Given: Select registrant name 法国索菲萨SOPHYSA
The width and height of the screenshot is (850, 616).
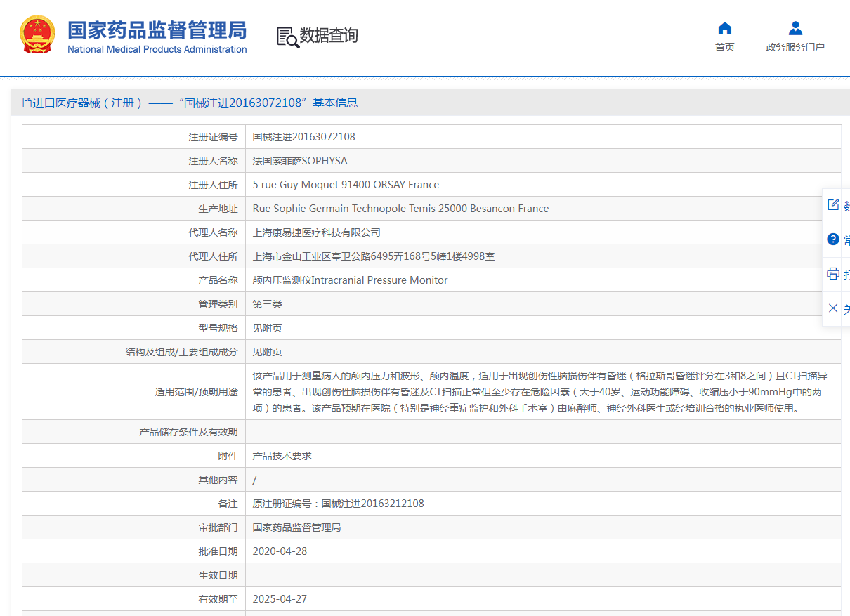Looking at the screenshot, I should (300, 161).
